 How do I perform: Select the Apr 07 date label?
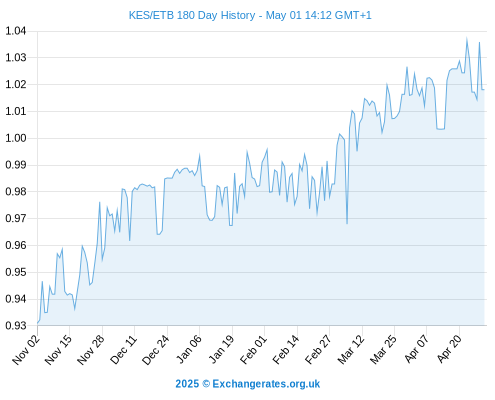pos(416,349)
